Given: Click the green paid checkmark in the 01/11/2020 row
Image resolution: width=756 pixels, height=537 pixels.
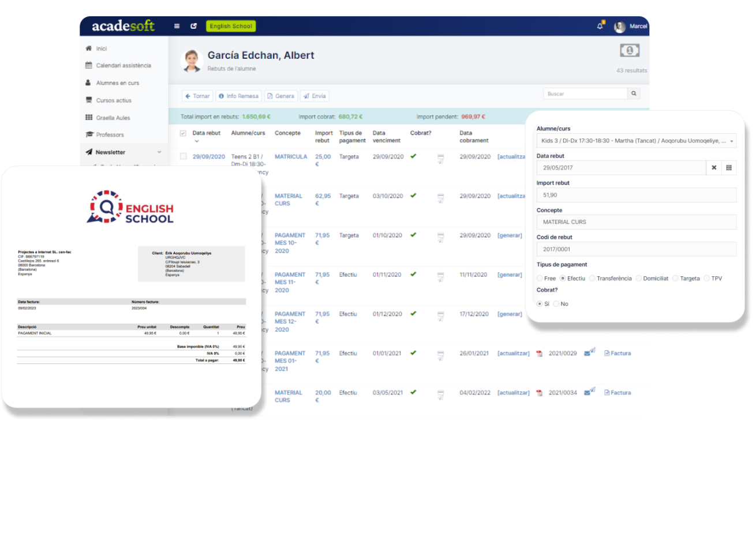Looking at the screenshot, I should pyautogui.click(x=413, y=274).
